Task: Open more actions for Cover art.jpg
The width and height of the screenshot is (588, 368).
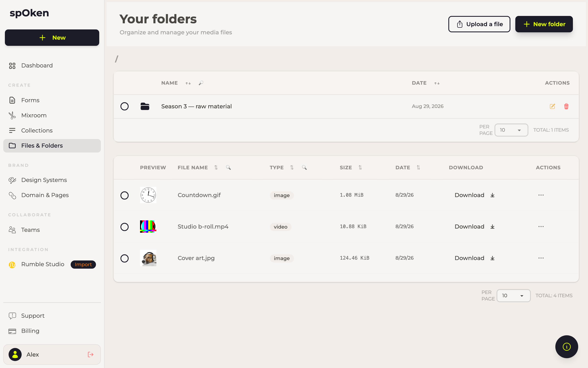Action: [x=541, y=258]
